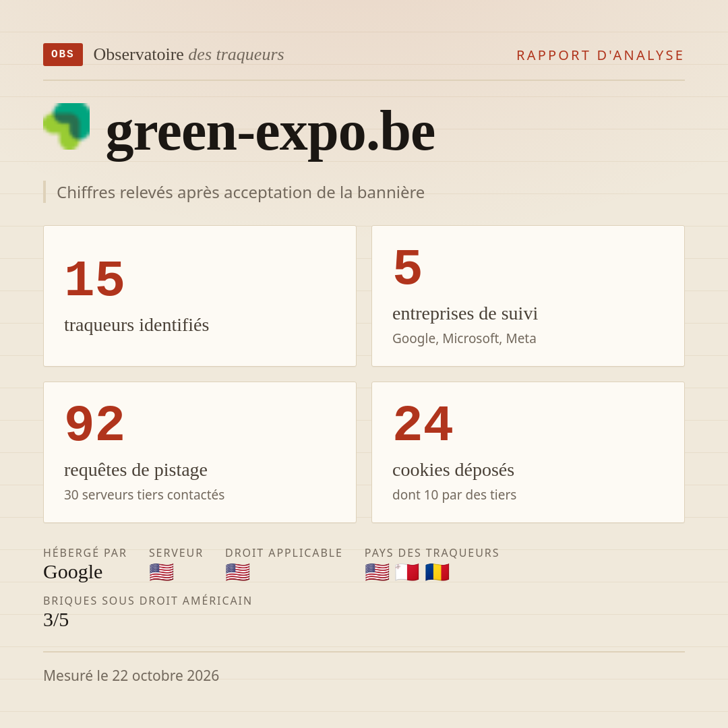Click the Hébergé par label

click(x=85, y=553)
